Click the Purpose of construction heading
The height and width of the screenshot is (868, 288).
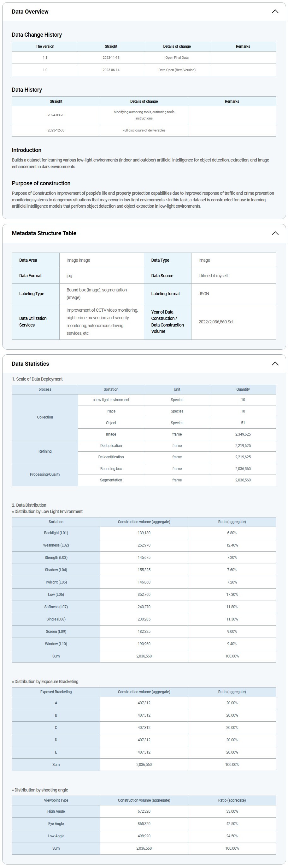coord(41,183)
